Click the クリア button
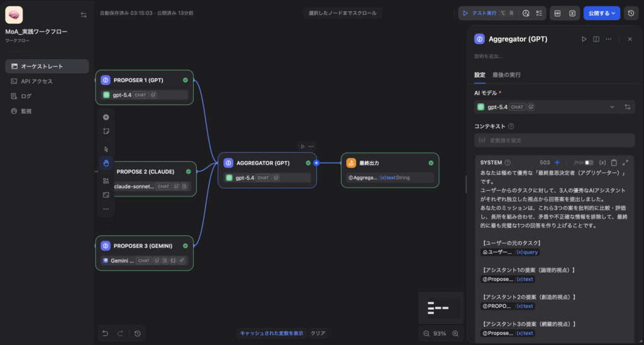Screen dimensions: 644x345 318,334
